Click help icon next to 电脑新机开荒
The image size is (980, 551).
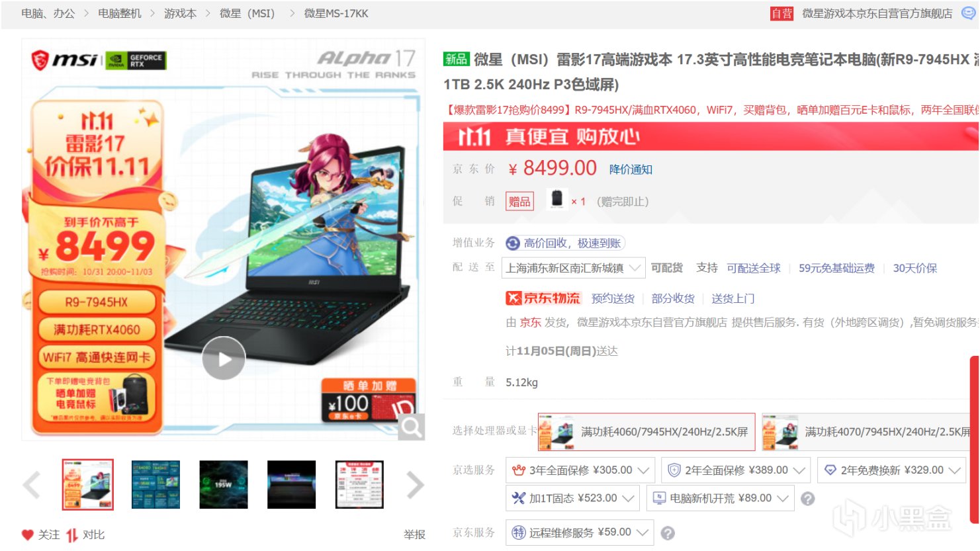(x=807, y=499)
